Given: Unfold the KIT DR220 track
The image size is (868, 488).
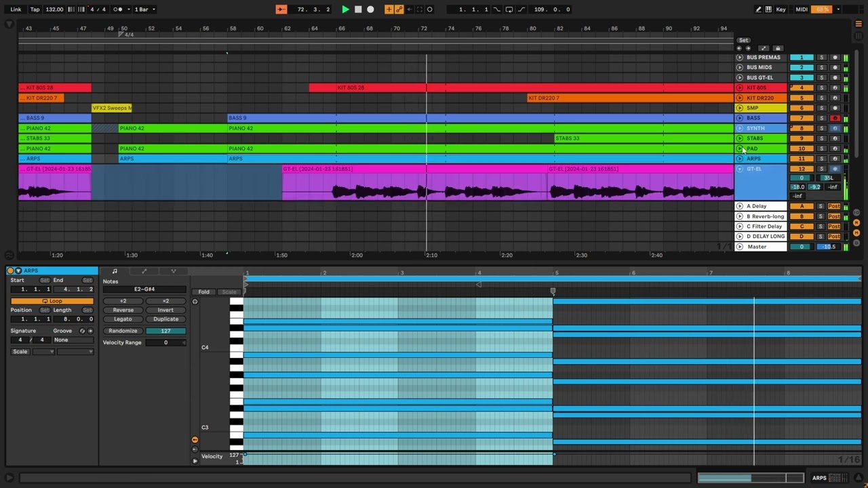Looking at the screenshot, I should coord(740,98).
